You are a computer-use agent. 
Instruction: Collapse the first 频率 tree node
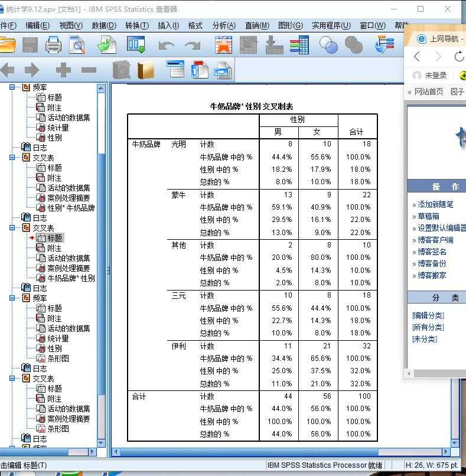[12, 87]
